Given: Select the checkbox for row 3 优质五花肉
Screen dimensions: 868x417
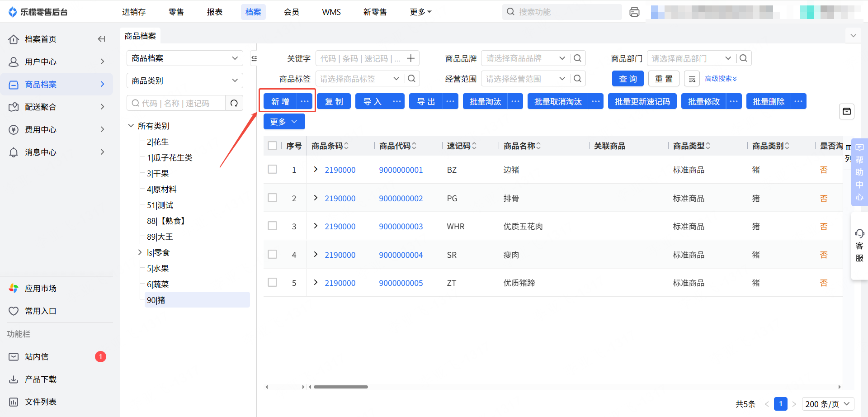Looking at the screenshot, I should click(272, 226).
